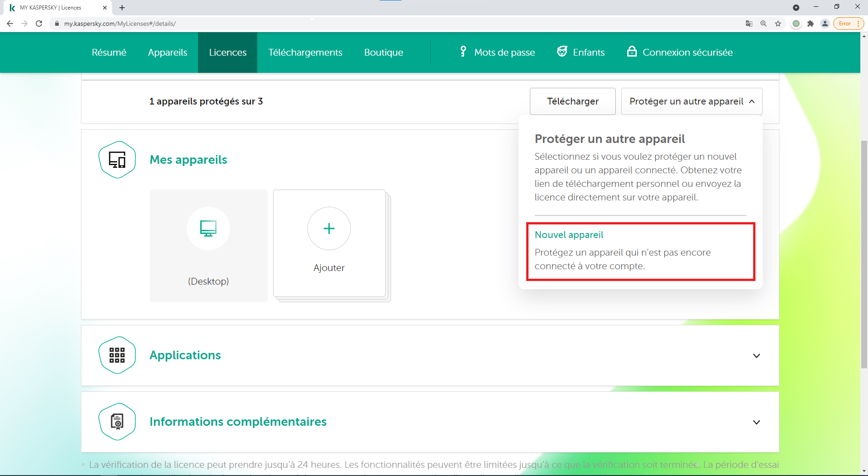Screen dimensions: 868x476
Task: Open the Appareils tab
Action: [168, 52]
